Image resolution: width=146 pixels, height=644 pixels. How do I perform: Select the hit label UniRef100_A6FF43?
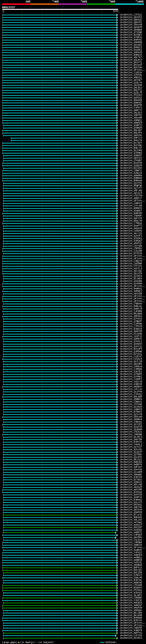pyautogui.click(x=131, y=633)
